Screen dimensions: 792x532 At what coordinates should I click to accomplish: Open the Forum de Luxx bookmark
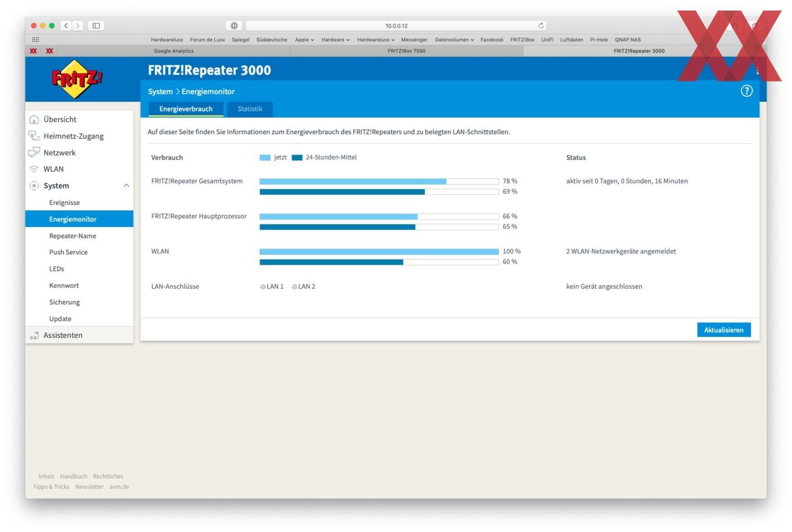coord(207,40)
